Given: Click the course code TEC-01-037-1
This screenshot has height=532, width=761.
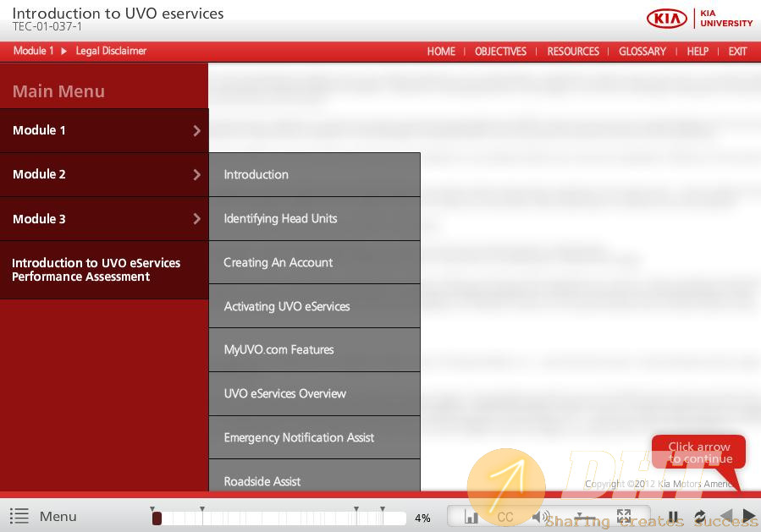Looking at the screenshot, I should click(x=47, y=27).
